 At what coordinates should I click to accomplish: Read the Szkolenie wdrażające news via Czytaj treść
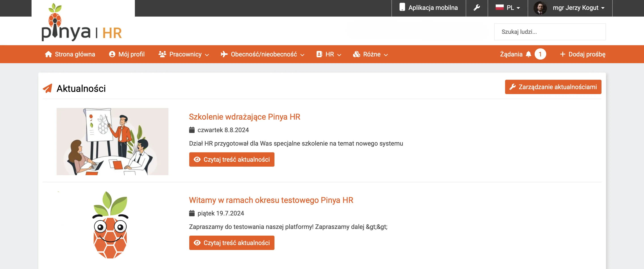click(232, 159)
